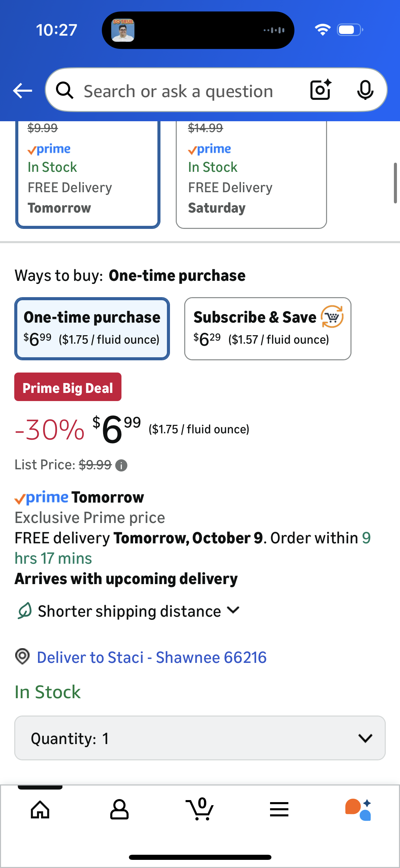This screenshot has height=868, width=400.
Task: Tap the Prime Big Deal badge
Action: click(x=68, y=387)
